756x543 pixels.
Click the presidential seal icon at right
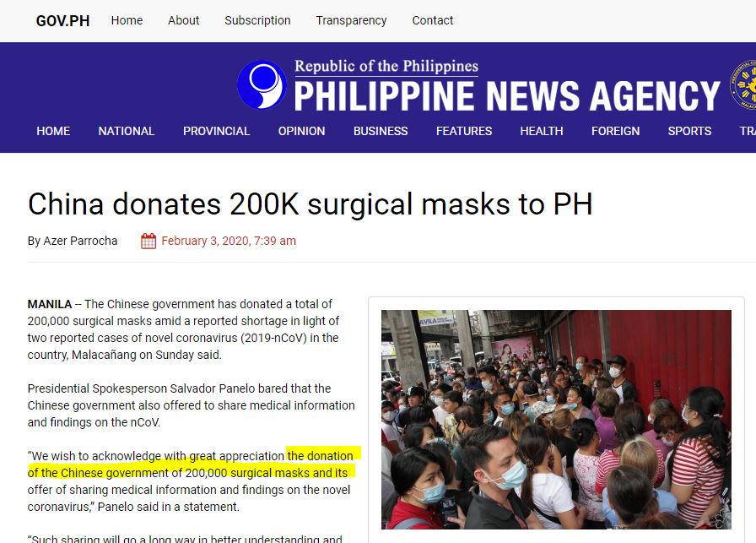point(743,85)
